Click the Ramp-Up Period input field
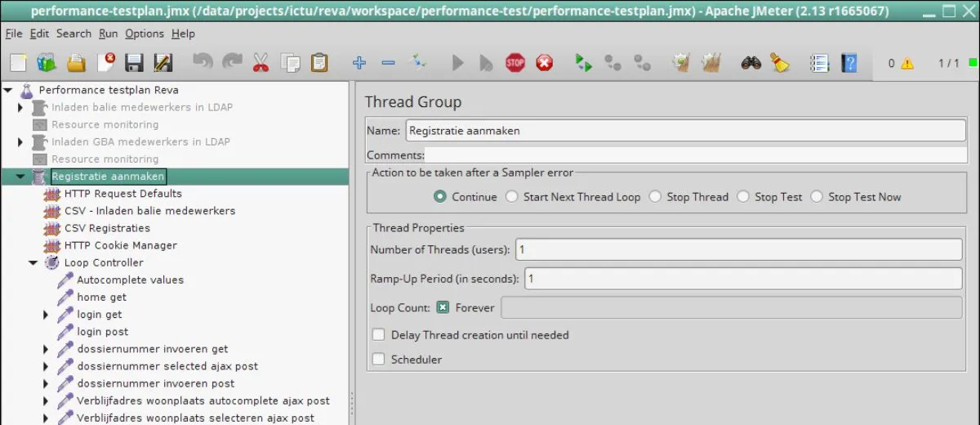 tap(743, 279)
